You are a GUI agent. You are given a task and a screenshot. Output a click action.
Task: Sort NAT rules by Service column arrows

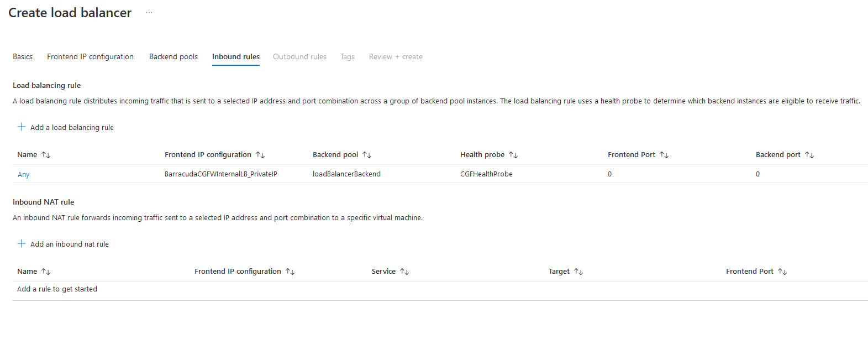pos(404,272)
